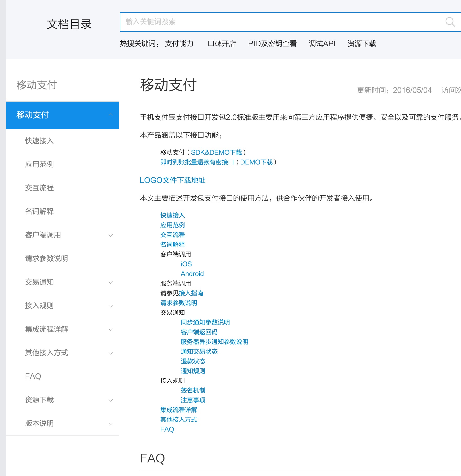The height and width of the screenshot is (476, 461).
Task: Select hot keyword PID及密钥查看
Action: pos(272,44)
